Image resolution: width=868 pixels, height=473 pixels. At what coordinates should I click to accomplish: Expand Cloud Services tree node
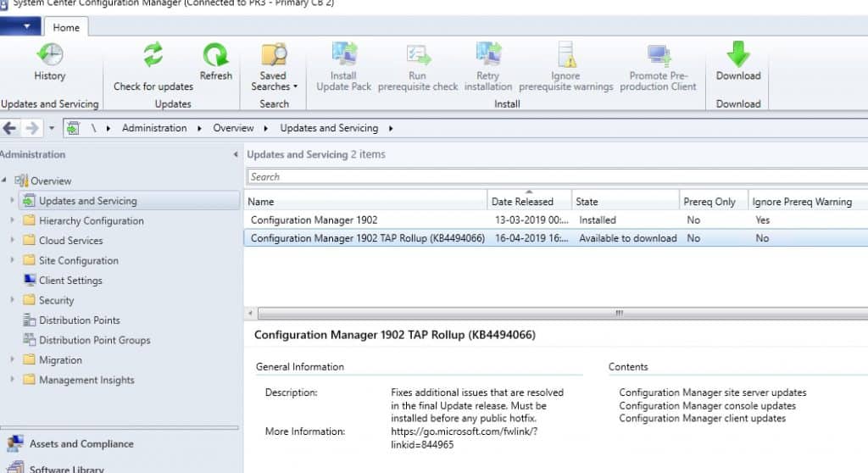[12, 241]
